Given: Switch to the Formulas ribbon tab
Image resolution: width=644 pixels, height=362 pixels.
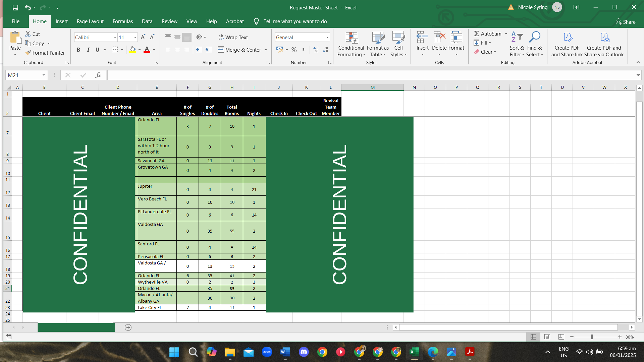Looking at the screenshot, I should pyautogui.click(x=122, y=21).
